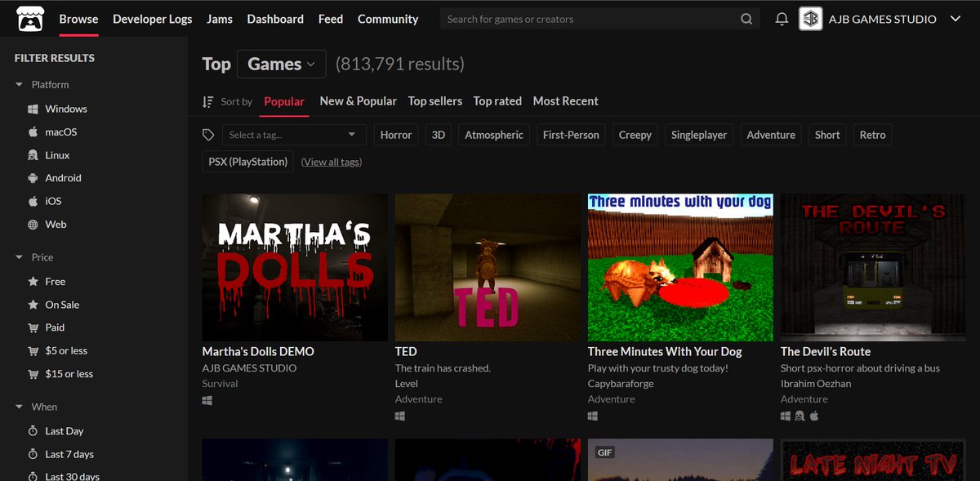
Task: Open the TED game thumbnail
Action: [x=488, y=267]
